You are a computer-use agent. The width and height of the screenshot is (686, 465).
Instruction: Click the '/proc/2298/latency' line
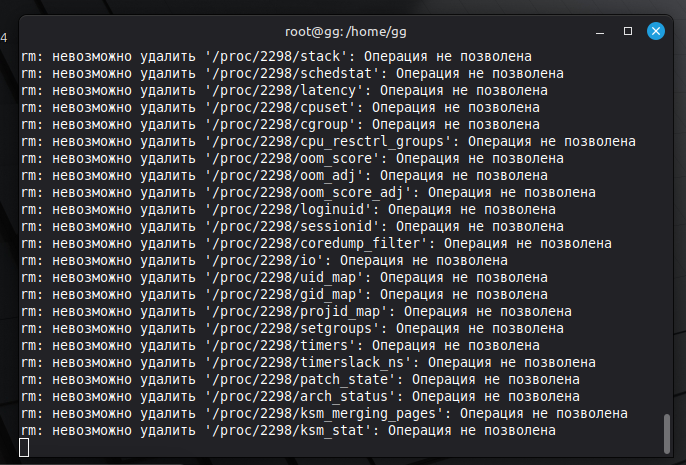pos(284,91)
